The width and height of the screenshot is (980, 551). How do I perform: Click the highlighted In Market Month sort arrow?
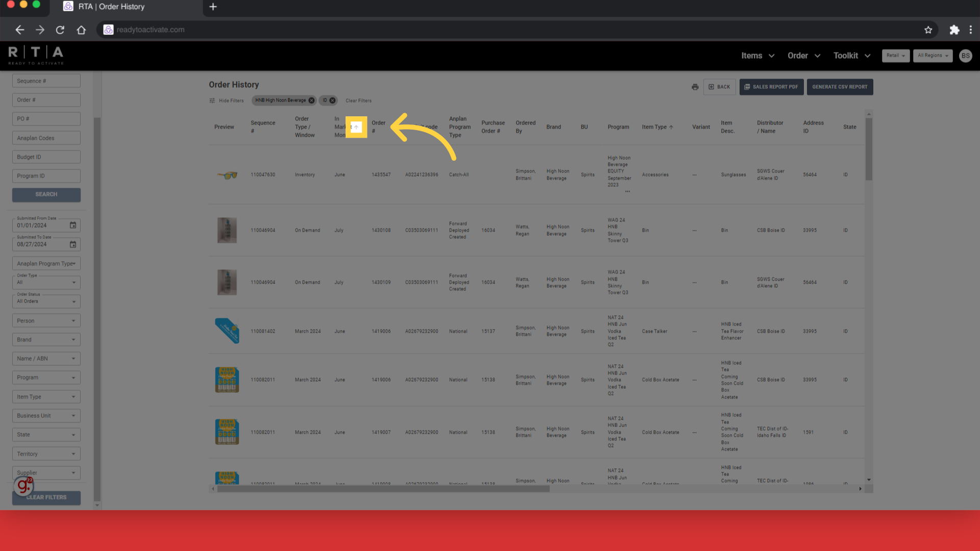356,127
